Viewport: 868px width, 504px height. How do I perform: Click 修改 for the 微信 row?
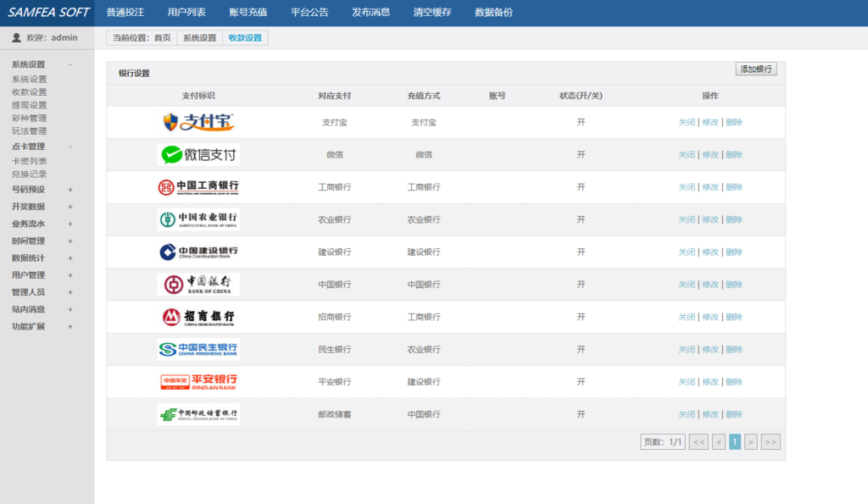click(x=710, y=155)
